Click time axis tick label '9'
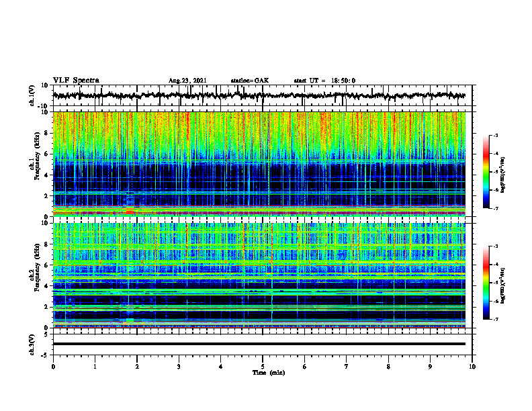The height and width of the screenshot is (411, 532). coord(430,367)
